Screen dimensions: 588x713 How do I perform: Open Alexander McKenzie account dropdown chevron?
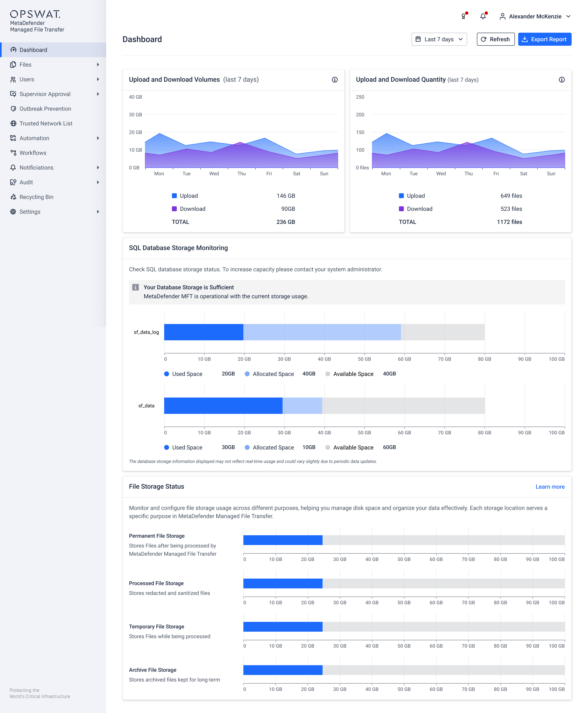[x=568, y=16]
